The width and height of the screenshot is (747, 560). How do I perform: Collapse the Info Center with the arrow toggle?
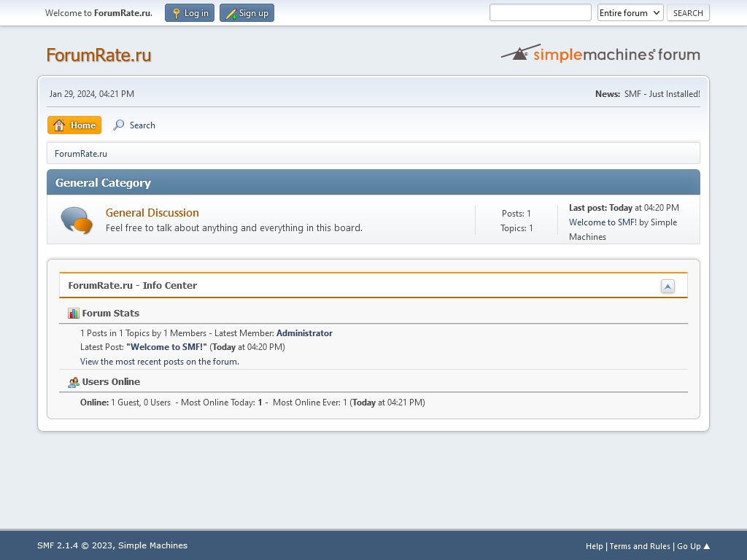[667, 286]
